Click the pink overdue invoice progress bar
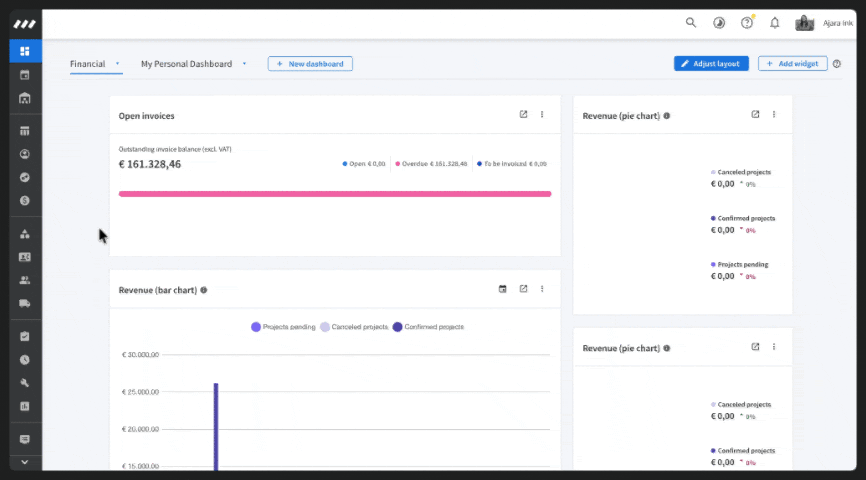866x480 pixels. click(x=335, y=194)
